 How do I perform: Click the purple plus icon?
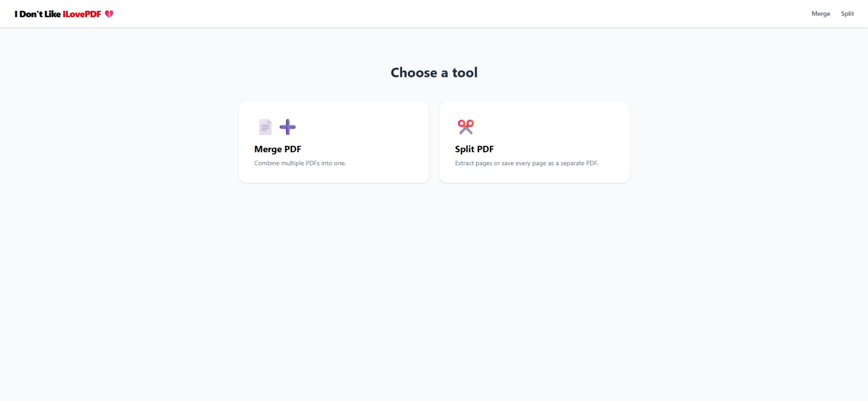288,127
